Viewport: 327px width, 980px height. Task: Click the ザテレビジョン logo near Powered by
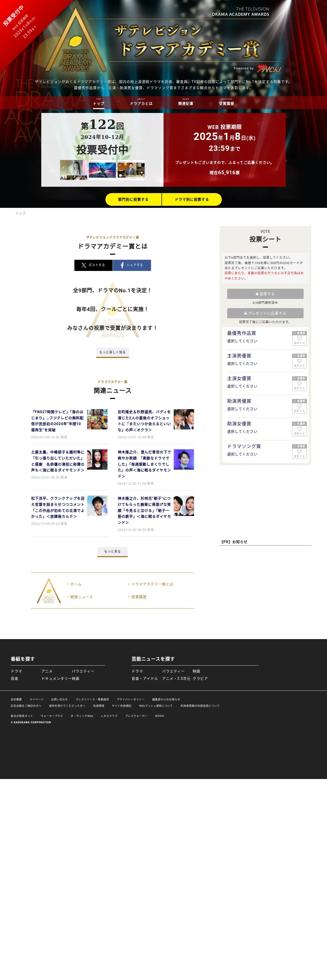pos(269,68)
